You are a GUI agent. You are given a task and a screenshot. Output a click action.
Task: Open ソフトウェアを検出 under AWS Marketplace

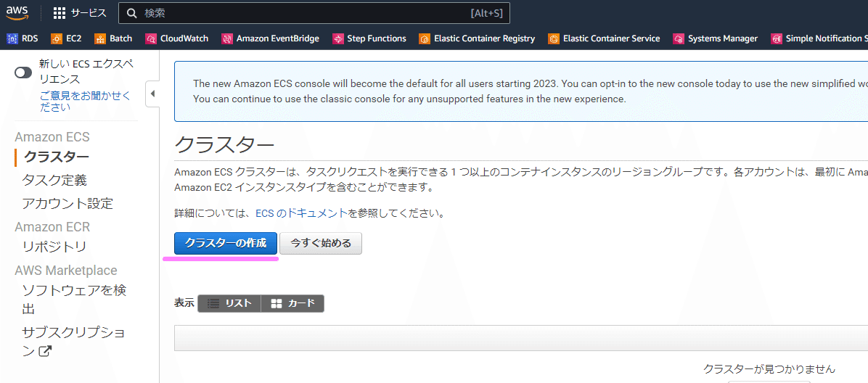[74, 299]
